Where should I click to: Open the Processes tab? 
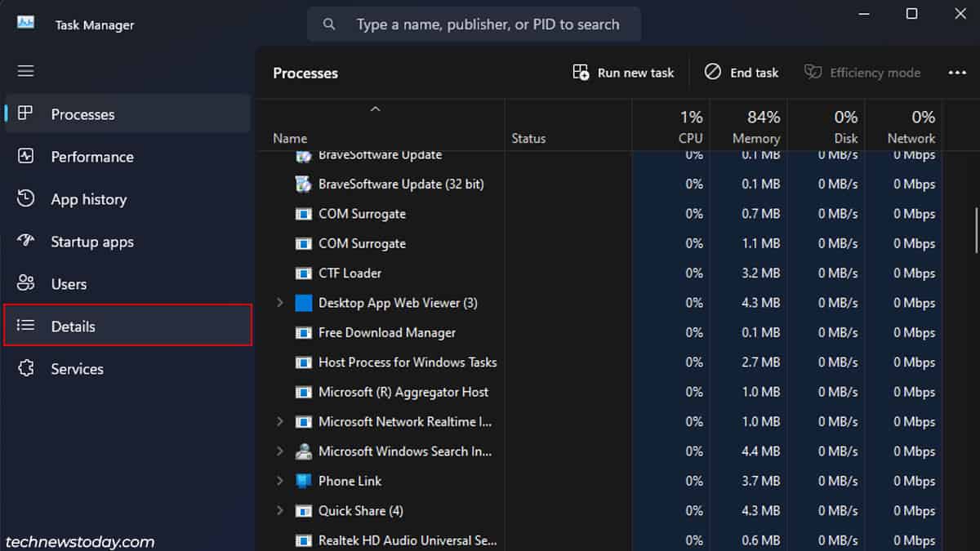tap(128, 113)
